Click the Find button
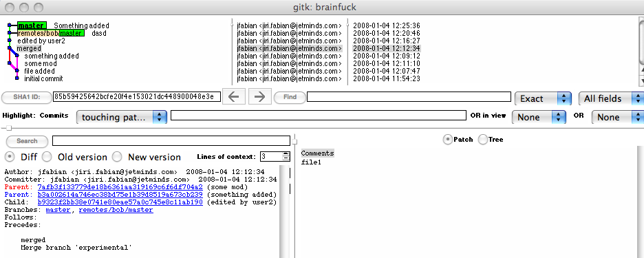 pos(290,98)
